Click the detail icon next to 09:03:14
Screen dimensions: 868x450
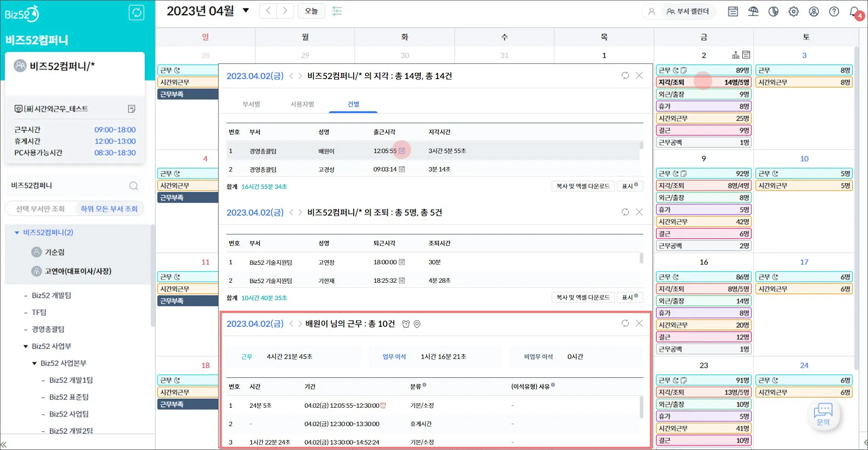point(402,169)
